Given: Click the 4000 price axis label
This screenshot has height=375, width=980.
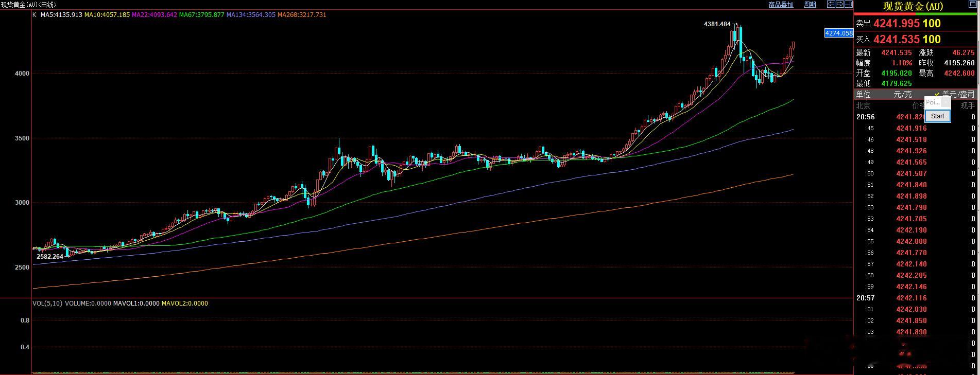Looking at the screenshot, I should [22, 74].
